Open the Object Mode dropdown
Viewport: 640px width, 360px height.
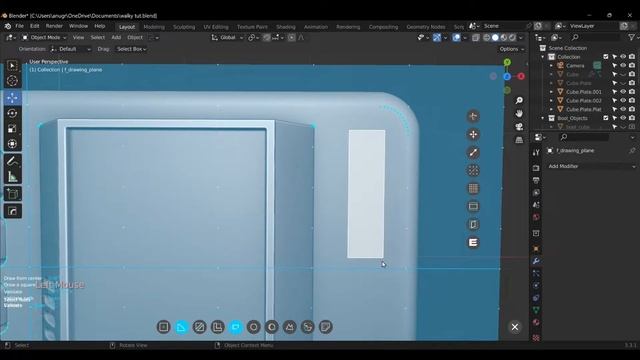coord(44,38)
